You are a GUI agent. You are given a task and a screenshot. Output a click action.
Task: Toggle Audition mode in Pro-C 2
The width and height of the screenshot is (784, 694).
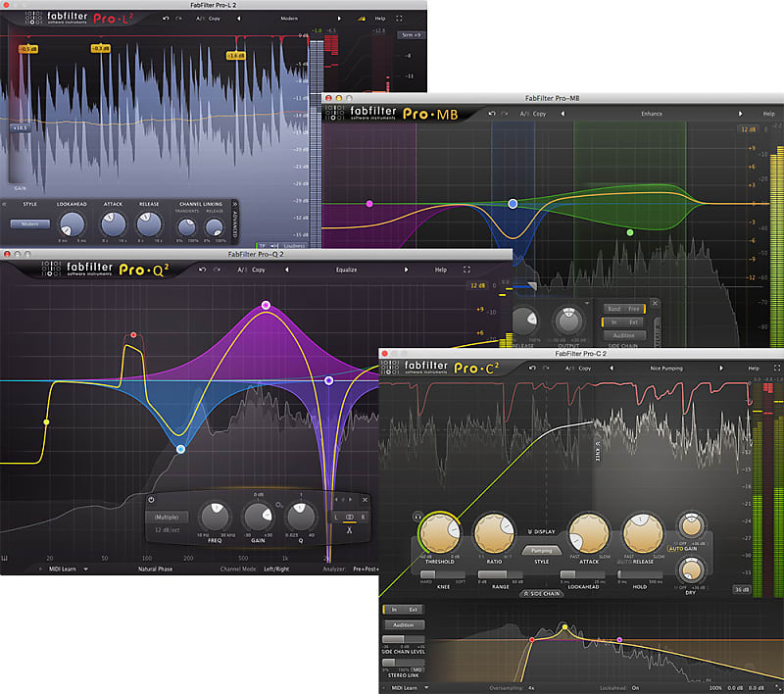point(405,625)
